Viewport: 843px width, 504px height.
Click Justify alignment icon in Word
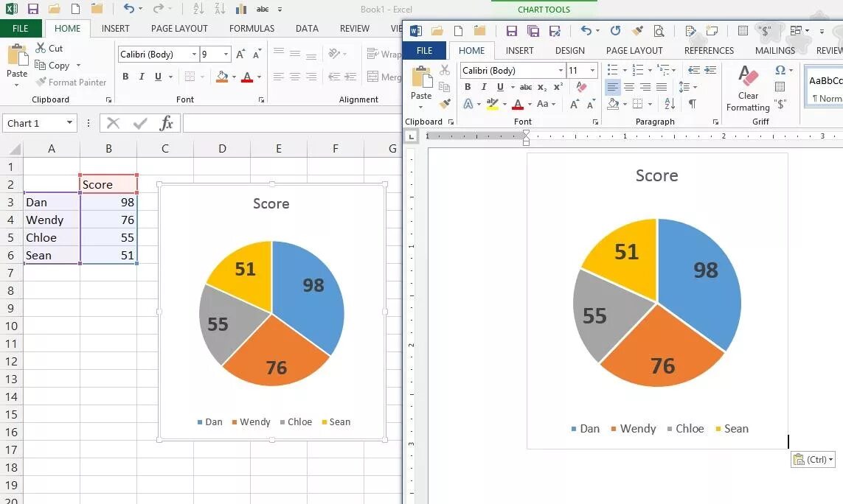coord(662,86)
